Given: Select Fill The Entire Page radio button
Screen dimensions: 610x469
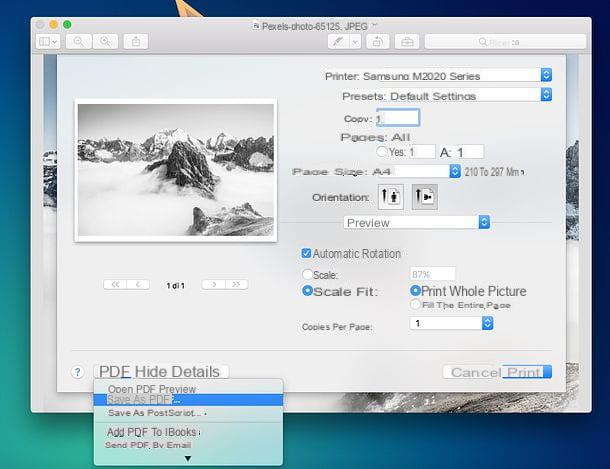Looking at the screenshot, I should (x=415, y=304).
